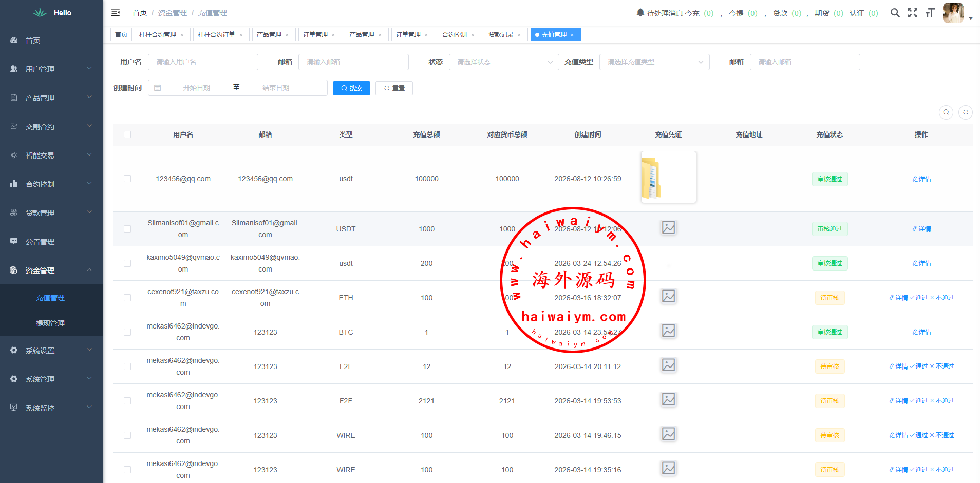Viewport: 980px width, 483px height.
Task: Collapse 资金管理 in the sidebar
Action: 51,271
